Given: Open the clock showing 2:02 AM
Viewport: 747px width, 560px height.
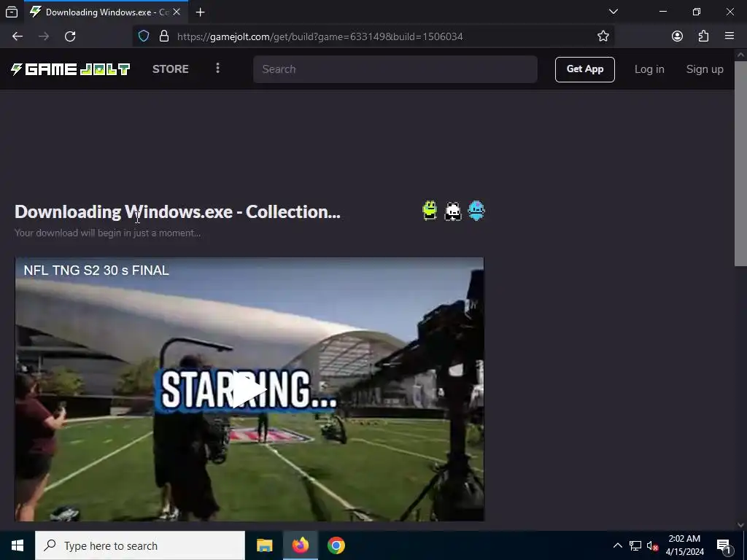Looking at the screenshot, I should [x=684, y=545].
